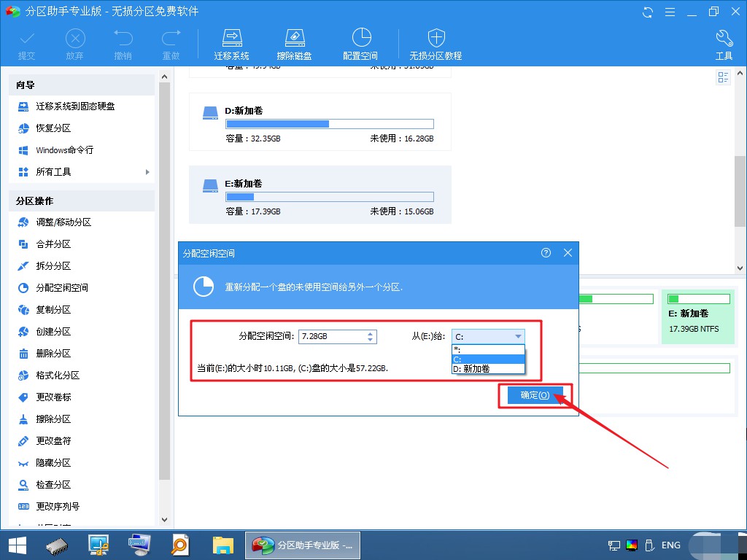Image resolution: width=747 pixels, height=560 pixels.
Task: Open help in the 分配空闲空间 dialog
Action: (x=546, y=253)
